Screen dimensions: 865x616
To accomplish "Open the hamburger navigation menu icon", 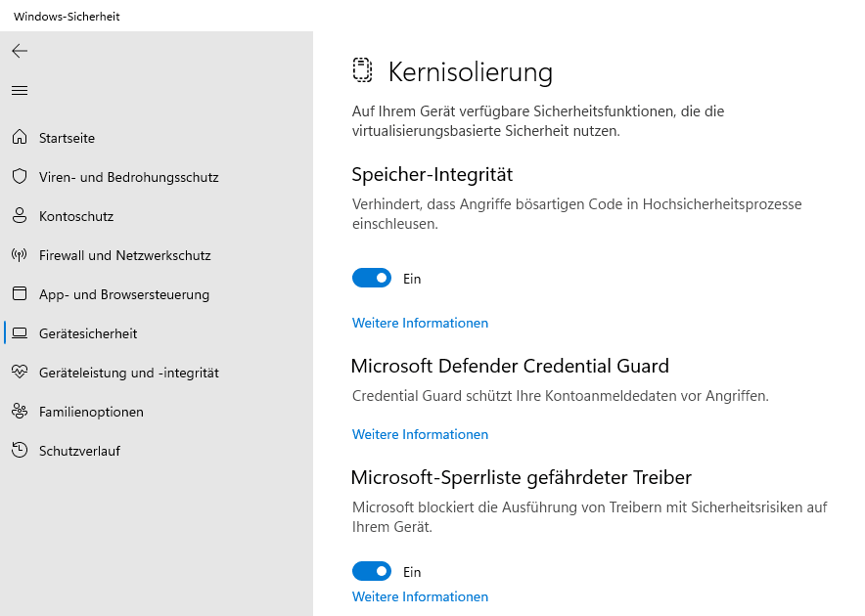I will click(x=20, y=91).
